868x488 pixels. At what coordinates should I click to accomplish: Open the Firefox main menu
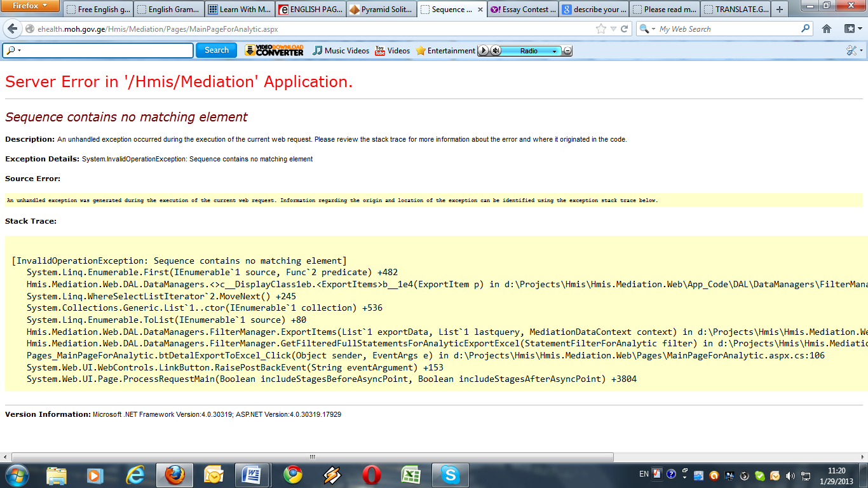pyautogui.click(x=31, y=6)
